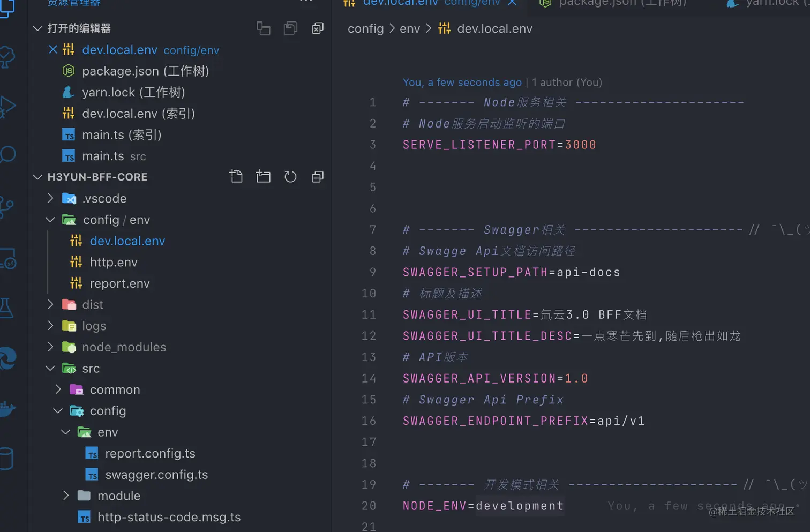Close the dev.local.env editor tab
Image resolution: width=810 pixels, height=532 pixels.
(x=513, y=3)
